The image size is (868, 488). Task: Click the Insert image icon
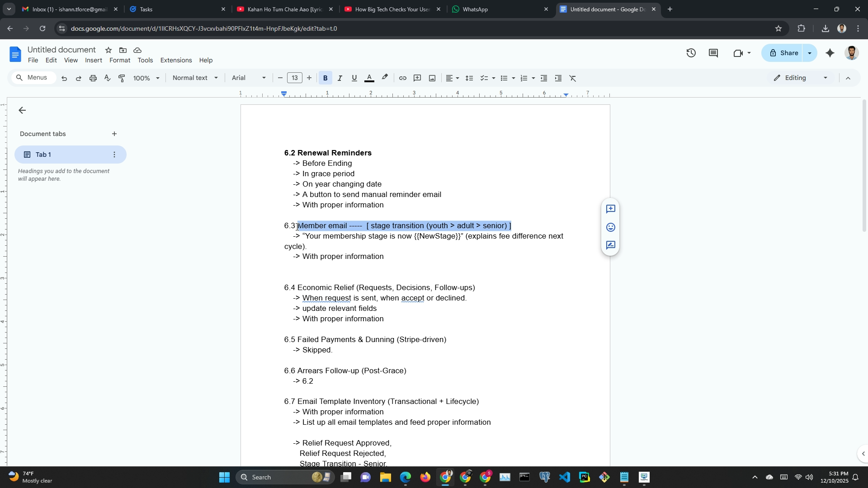(x=432, y=78)
